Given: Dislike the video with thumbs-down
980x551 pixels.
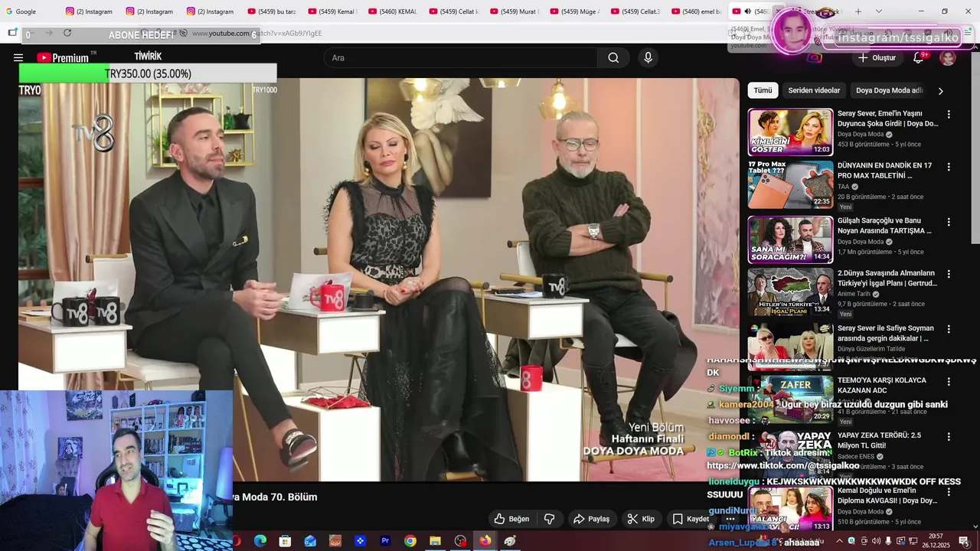Looking at the screenshot, I should click(549, 519).
